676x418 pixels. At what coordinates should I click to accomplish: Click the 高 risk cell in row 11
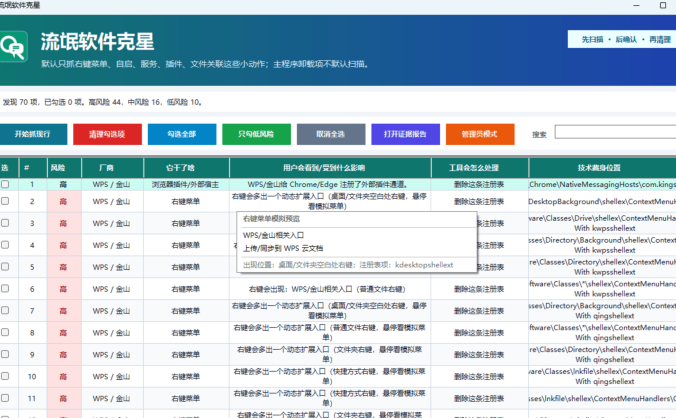(63, 399)
